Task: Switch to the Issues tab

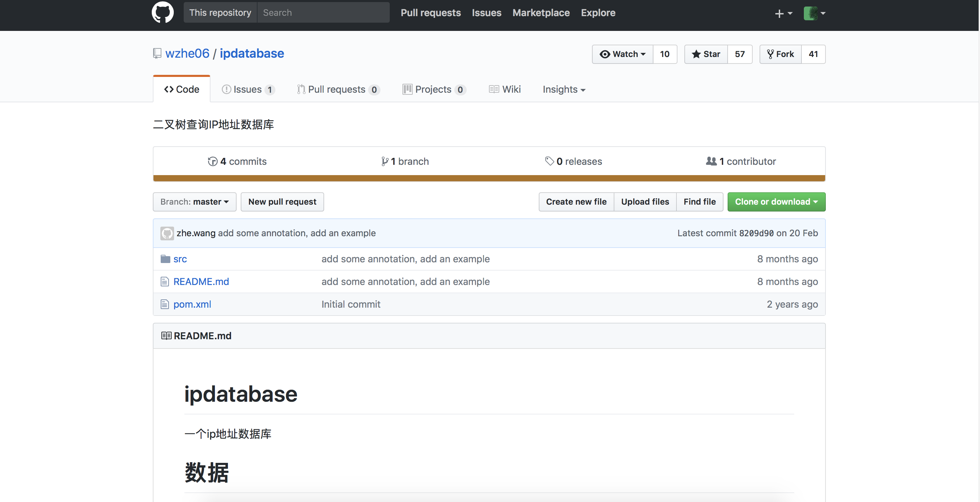Action: click(248, 89)
